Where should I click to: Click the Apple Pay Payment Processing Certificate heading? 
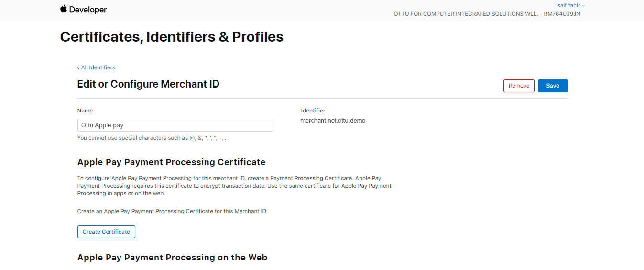pos(171,162)
